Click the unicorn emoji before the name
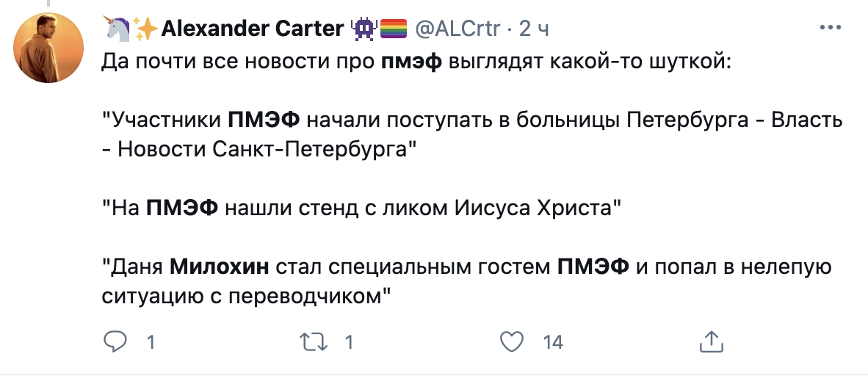This screenshot has height=376, width=868. (x=117, y=29)
